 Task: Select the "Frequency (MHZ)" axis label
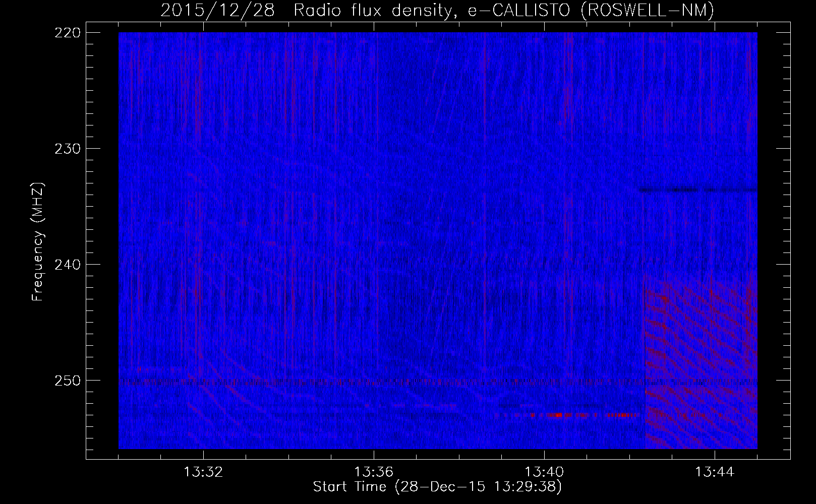pyautogui.click(x=38, y=241)
